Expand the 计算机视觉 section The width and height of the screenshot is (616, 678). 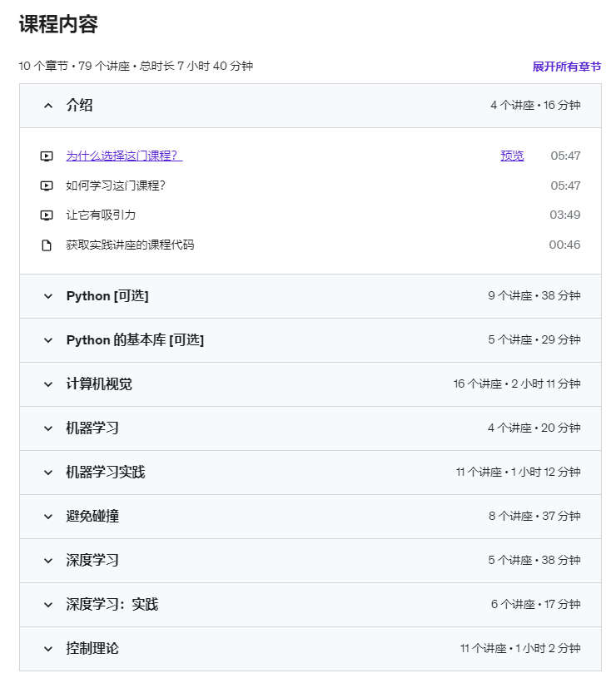tap(310, 384)
